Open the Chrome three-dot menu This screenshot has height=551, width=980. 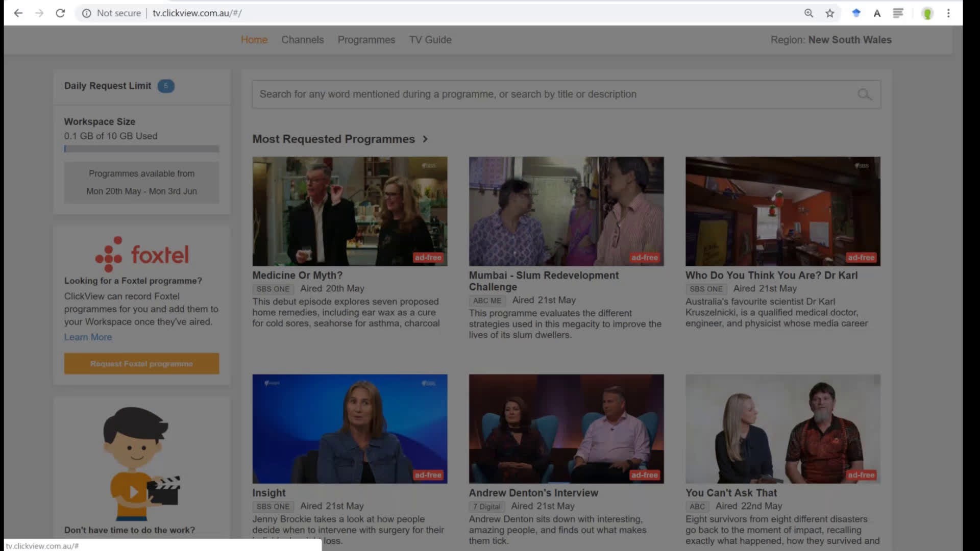pos(948,13)
